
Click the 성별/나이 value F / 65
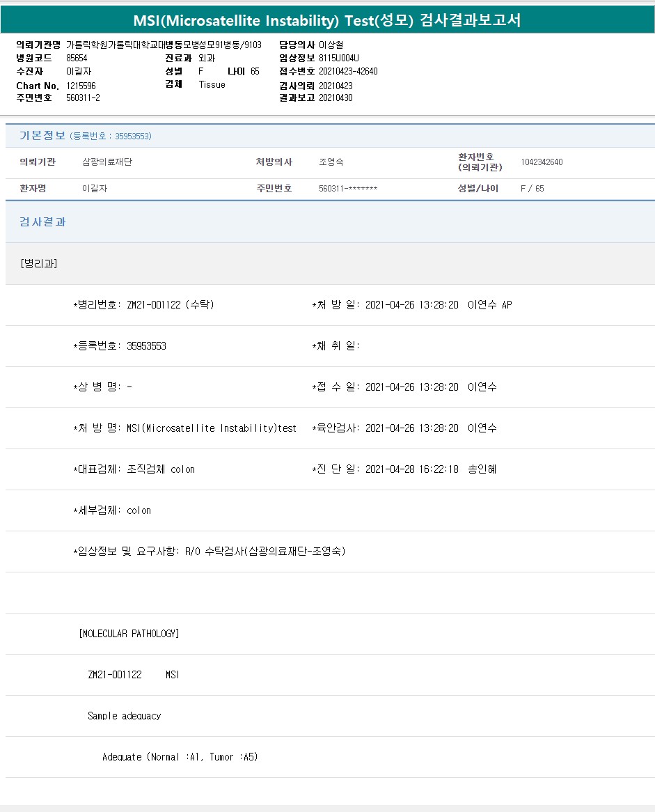point(532,189)
